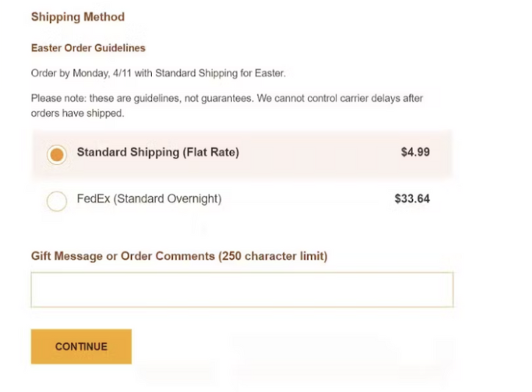This screenshot has width=532, height=392.
Task: Click the "Shipping Method" heading
Action: pos(78,17)
